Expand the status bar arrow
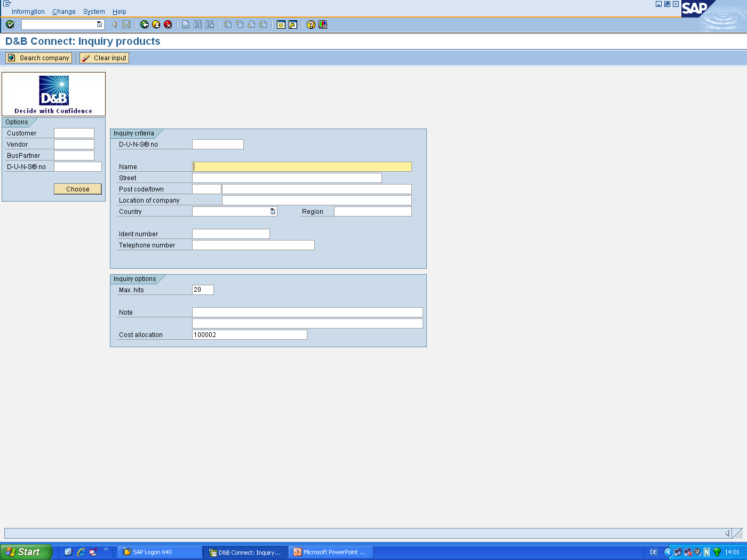This screenshot has width=747, height=560. click(x=727, y=533)
